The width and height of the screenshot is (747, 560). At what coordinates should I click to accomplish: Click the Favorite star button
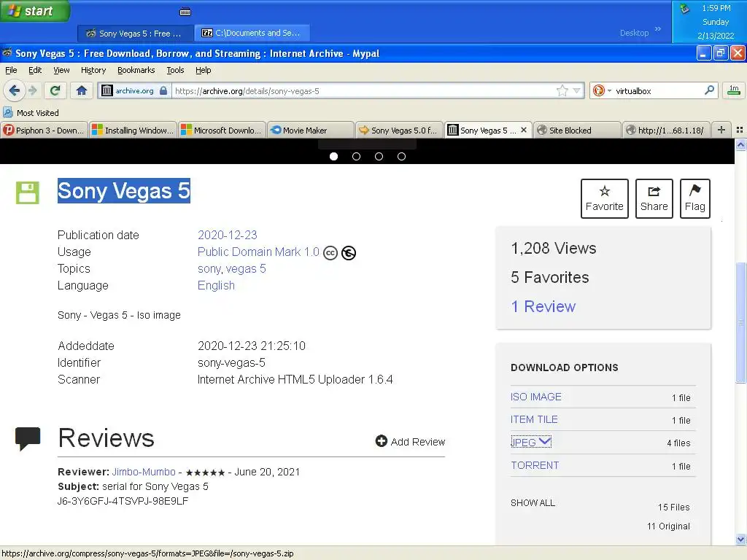pyautogui.click(x=605, y=198)
